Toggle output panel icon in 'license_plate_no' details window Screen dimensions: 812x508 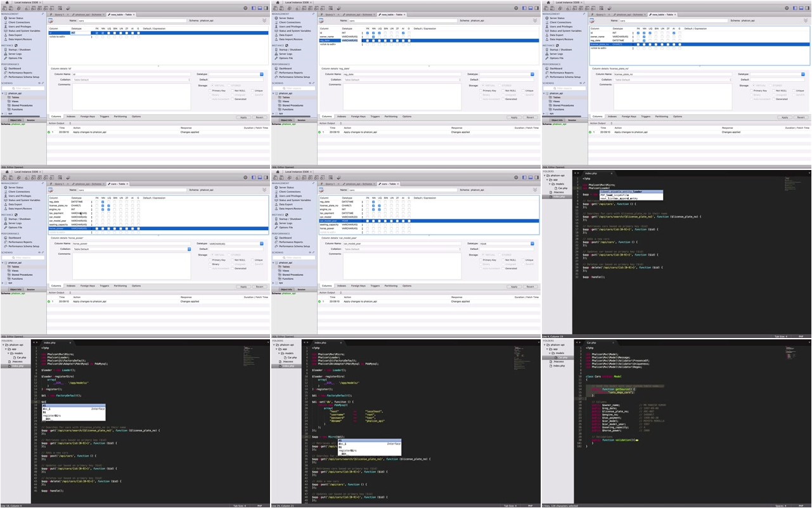click(x=801, y=8)
